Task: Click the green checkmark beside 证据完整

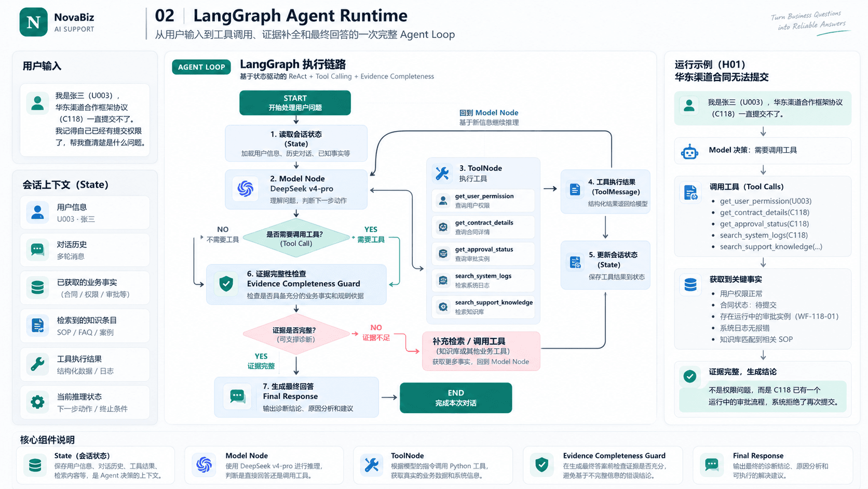Action: 690,376
